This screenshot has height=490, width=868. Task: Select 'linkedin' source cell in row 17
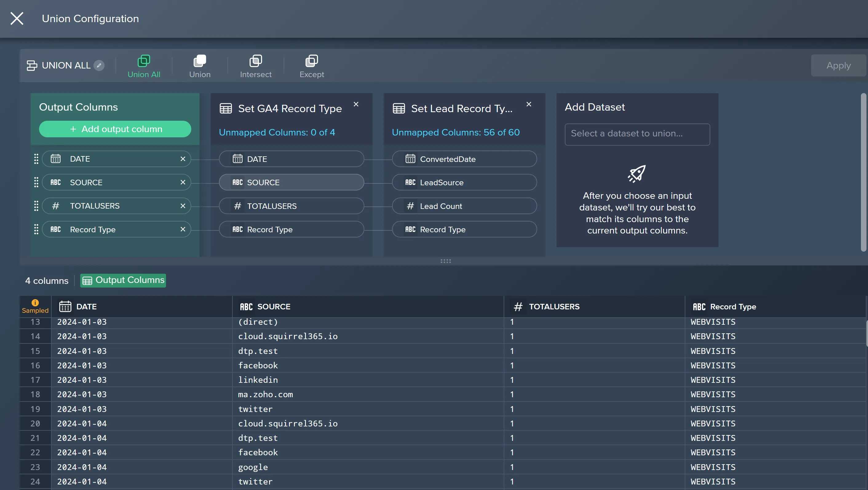point(368,380)
